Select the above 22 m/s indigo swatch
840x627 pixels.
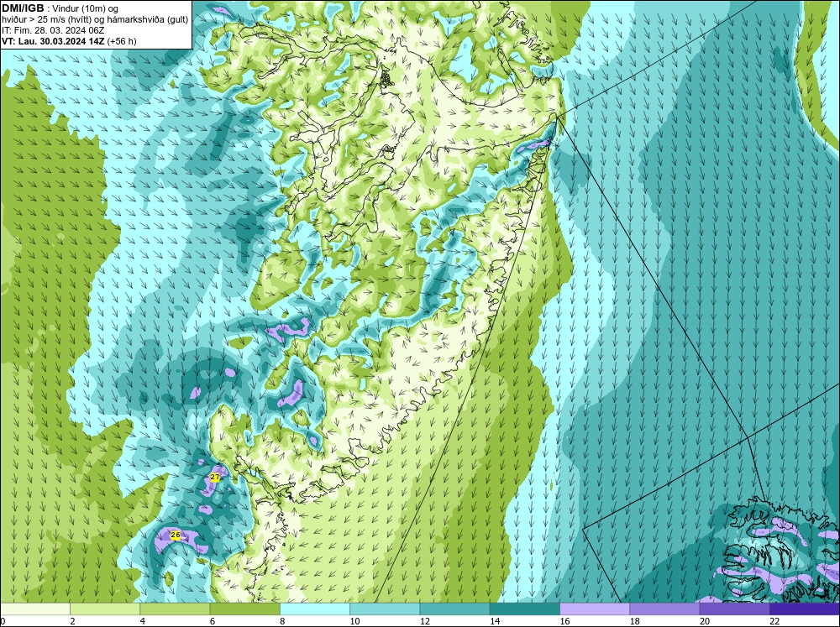[805, 609]
